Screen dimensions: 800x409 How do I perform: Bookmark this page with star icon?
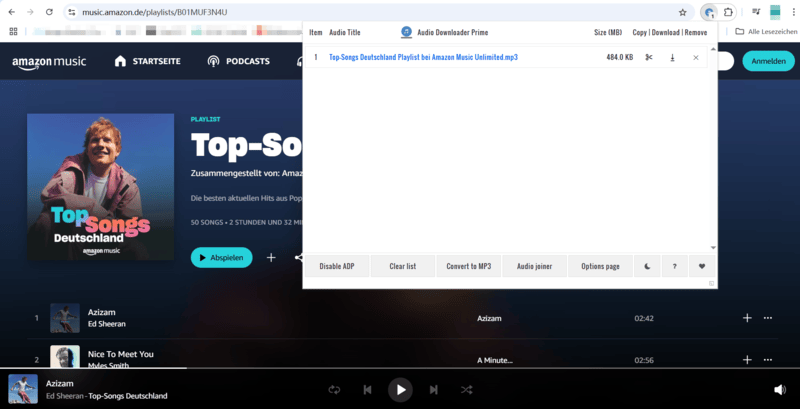coord(682,12)
